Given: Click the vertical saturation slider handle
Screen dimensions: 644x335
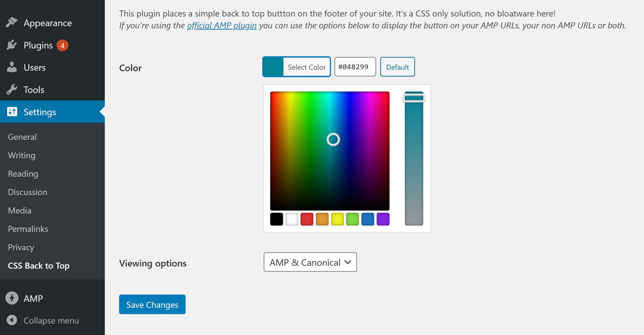Looking at the screenshot, I should click(414, 98).
